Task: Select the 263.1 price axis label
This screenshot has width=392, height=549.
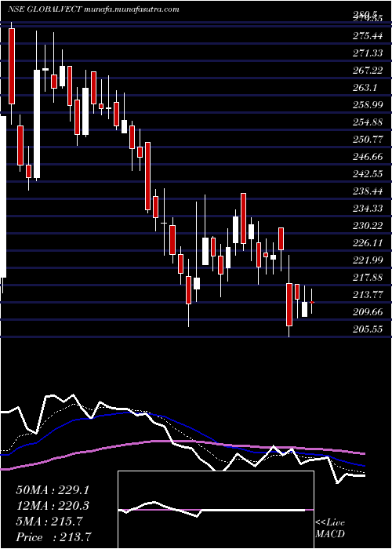Action: 366,88
